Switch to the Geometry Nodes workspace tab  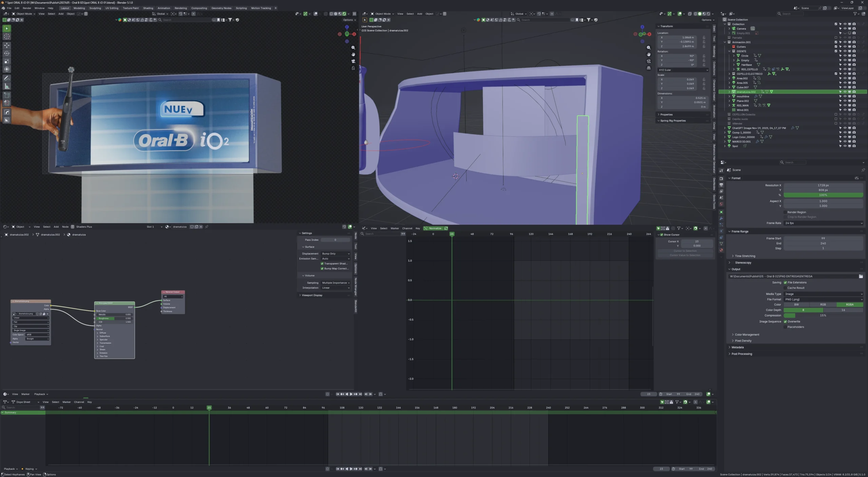coord(221,8)
